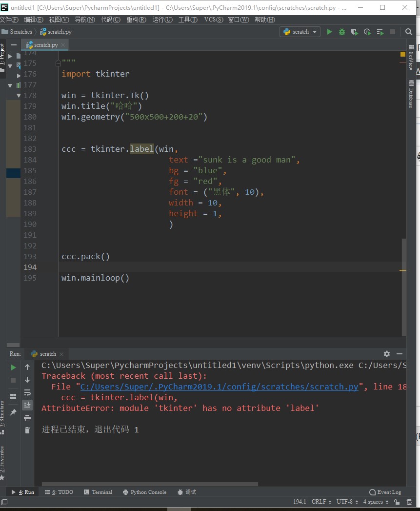
Task: Print the console output
Action: [27, 418]
